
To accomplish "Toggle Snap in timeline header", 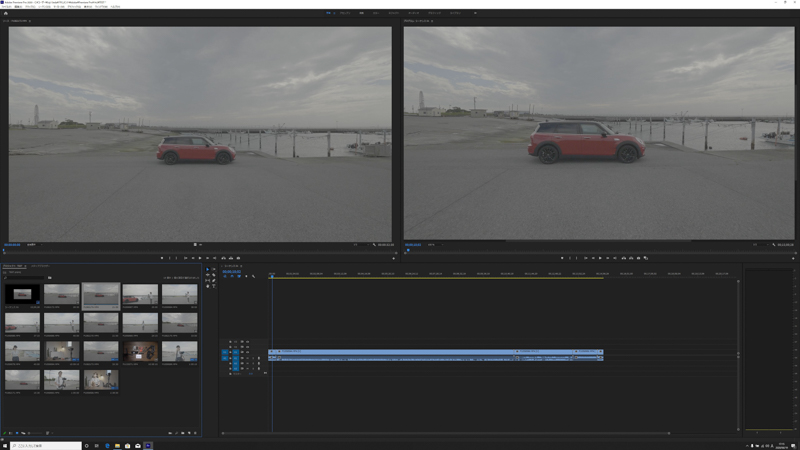I will pos(232,276).
